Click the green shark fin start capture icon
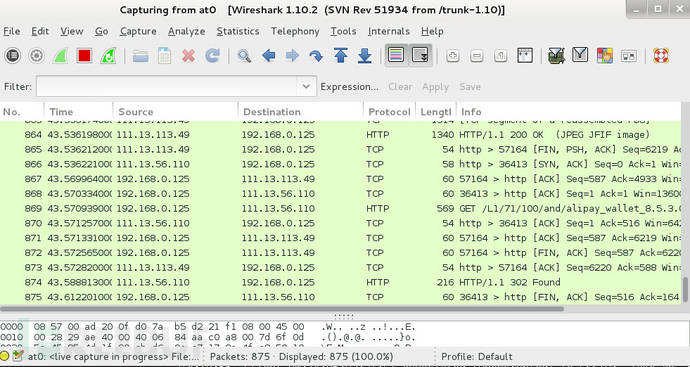Image resolution: width=690 pixels, height=367 pixels. [x=60, y=56]
